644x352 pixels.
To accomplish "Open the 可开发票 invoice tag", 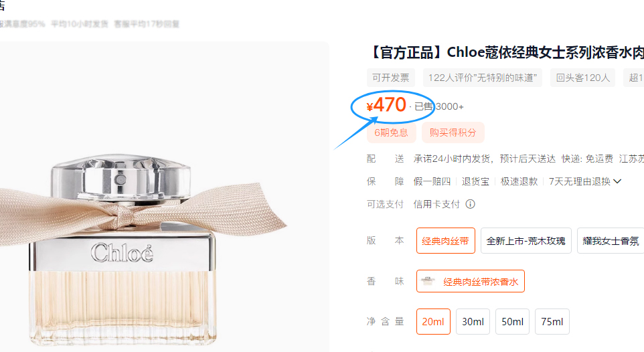I will point(390,78).
